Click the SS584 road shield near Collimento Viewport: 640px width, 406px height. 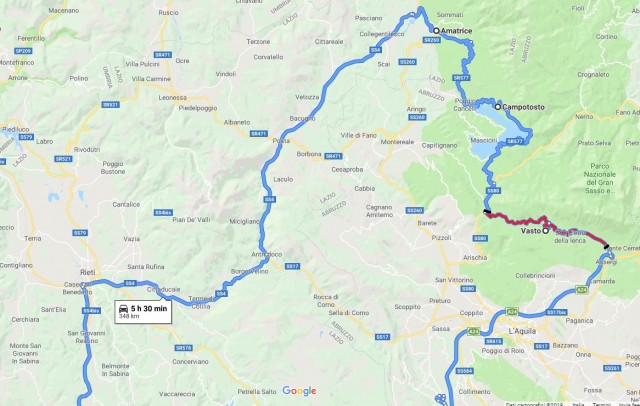coord(464,371)
